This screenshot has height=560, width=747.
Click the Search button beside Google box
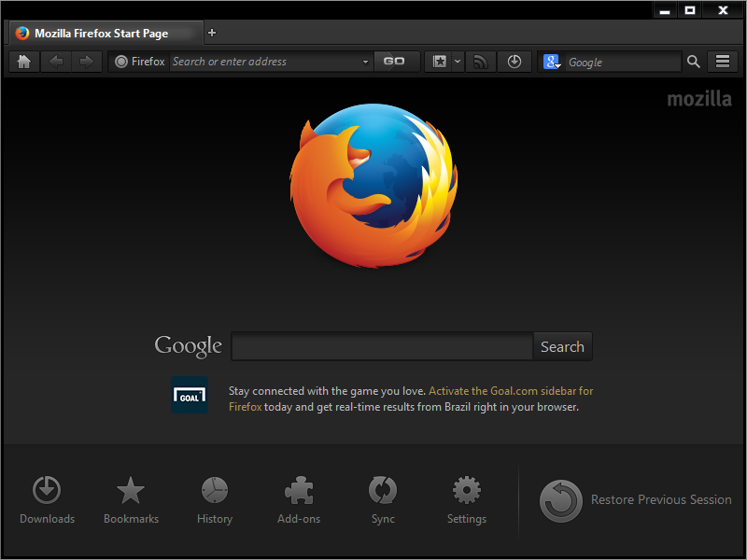562,346
